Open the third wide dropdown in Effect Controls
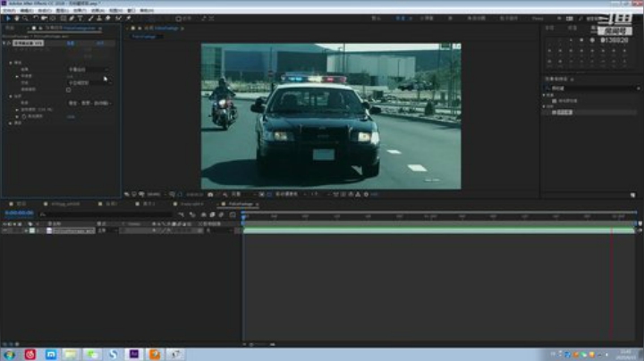 (90, 104)
